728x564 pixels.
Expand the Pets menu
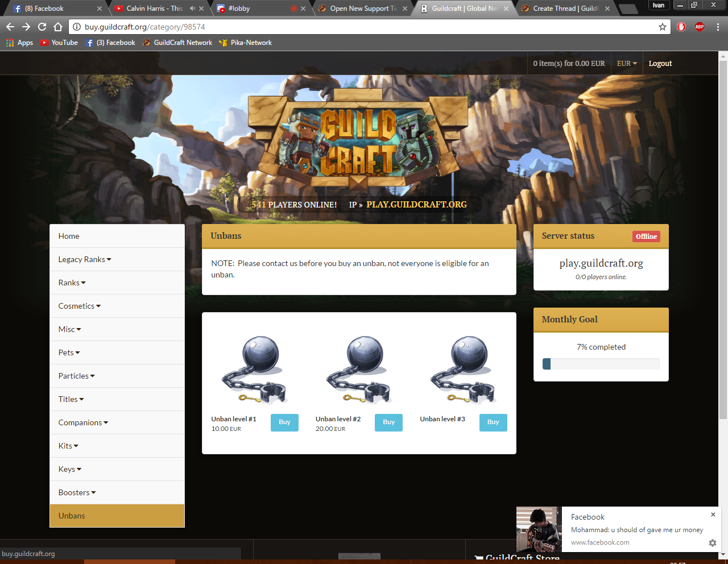pyautogui.click(x=117, y=353)
